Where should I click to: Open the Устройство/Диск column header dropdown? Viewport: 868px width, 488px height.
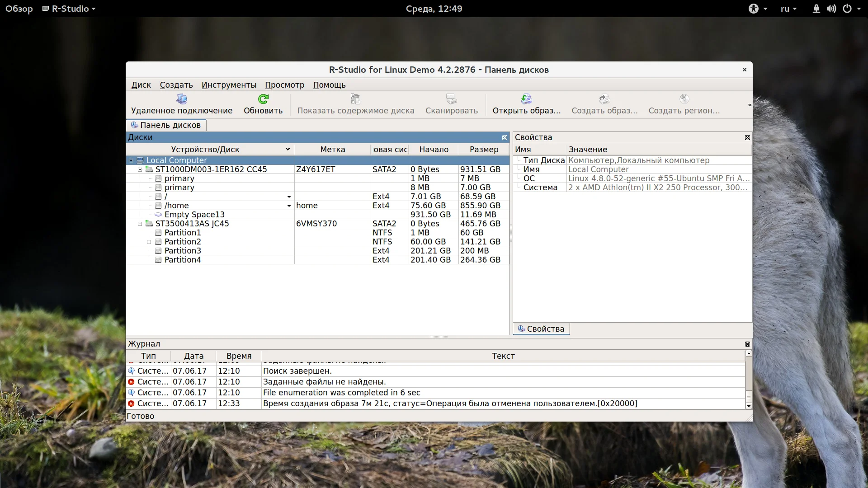pos(287,149)
